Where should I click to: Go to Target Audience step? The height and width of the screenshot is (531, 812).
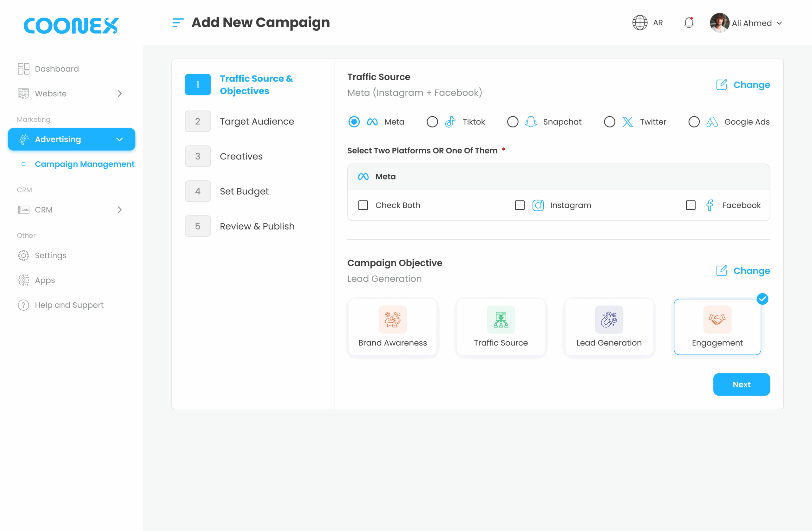pos(257,121)
